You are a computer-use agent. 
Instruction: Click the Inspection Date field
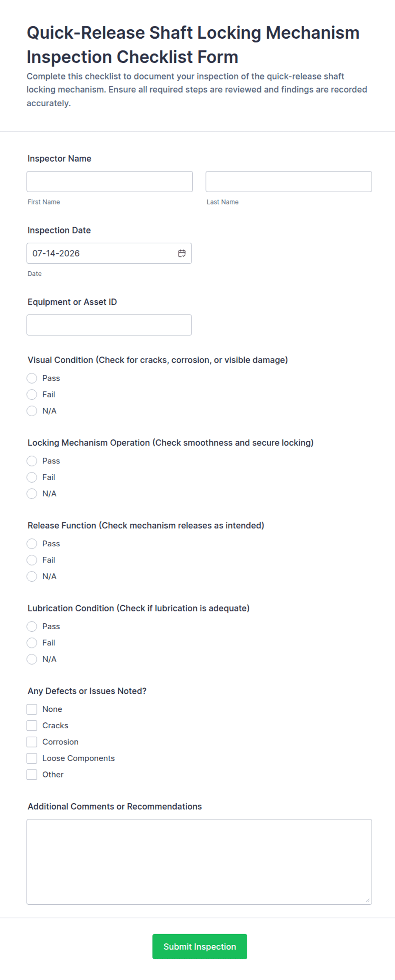tap(109, 253)
